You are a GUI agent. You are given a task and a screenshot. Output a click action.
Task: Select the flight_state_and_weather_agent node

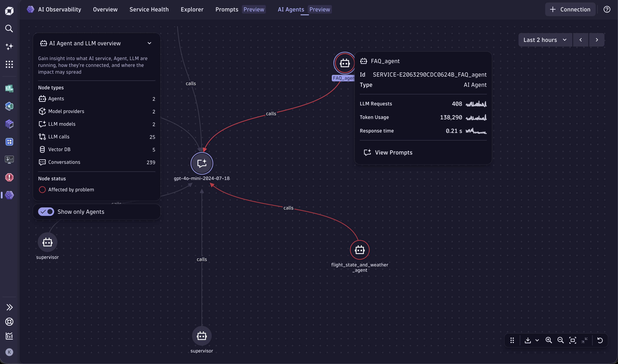pos(360,250)
